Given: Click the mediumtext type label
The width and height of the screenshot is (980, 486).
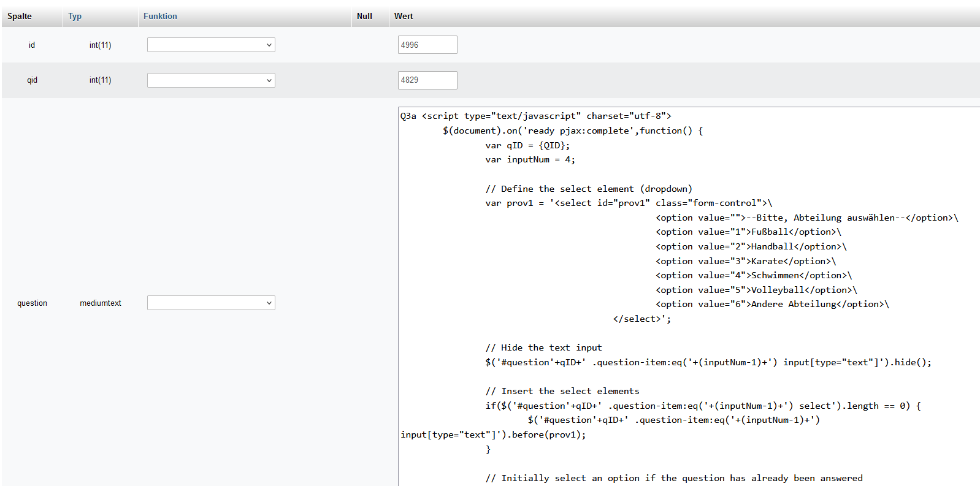Looking at the screenshot, I should click(101, 303).
